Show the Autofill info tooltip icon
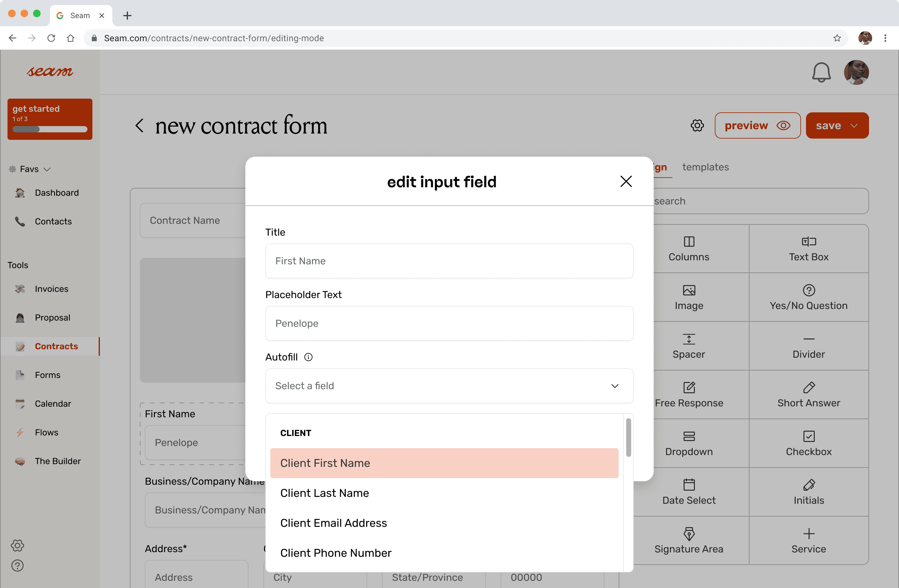This screenshot has height=588, width=899. tap(308, 357)
